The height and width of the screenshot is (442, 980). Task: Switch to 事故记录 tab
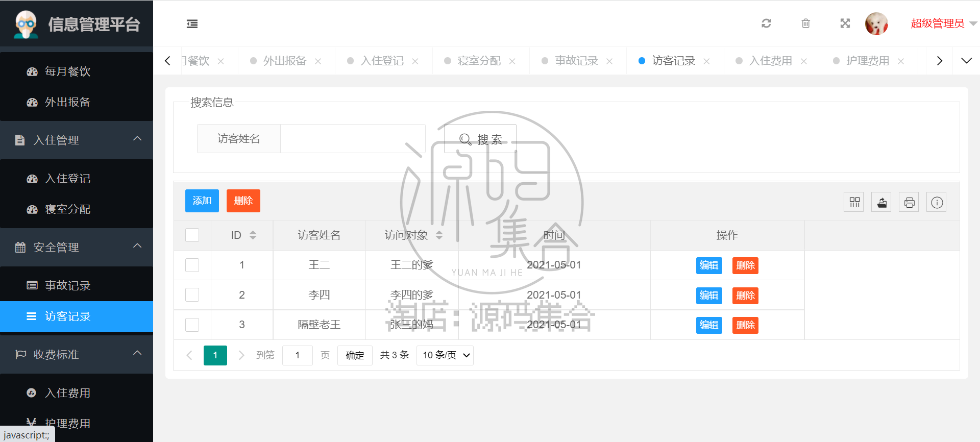coord(576,61)
